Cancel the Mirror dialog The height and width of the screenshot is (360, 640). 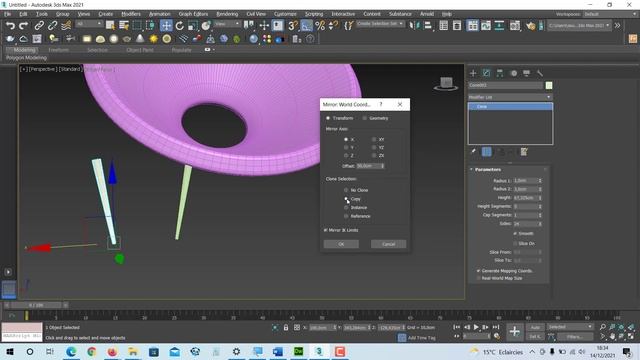pyautogui.click(x=389, y=244)
